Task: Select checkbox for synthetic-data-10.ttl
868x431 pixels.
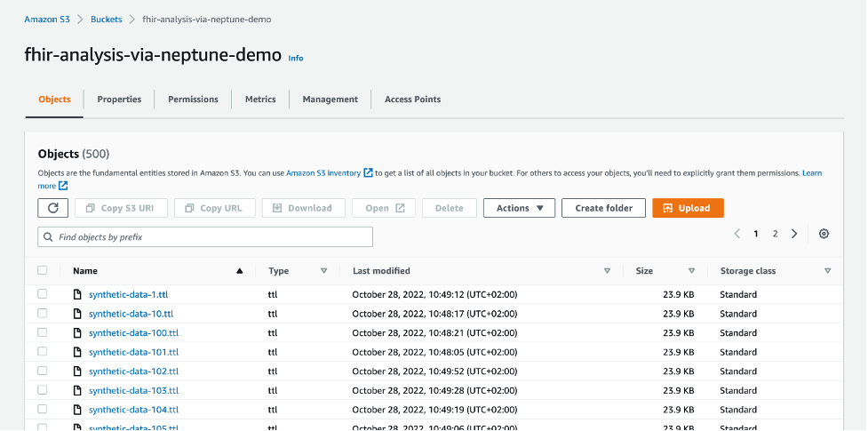Action: [x=42, y=314]
